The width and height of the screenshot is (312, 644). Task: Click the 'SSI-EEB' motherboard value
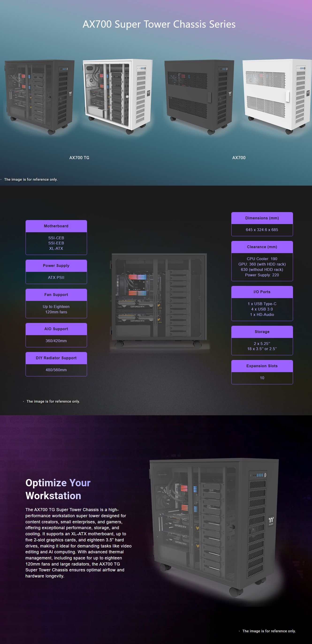tap(56, 243)
